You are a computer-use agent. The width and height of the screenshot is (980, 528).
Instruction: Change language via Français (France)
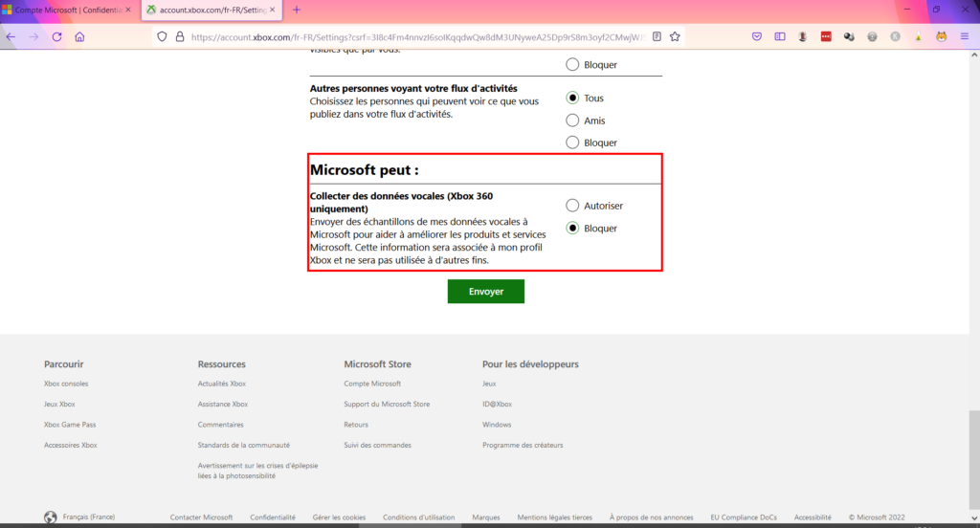89,517
